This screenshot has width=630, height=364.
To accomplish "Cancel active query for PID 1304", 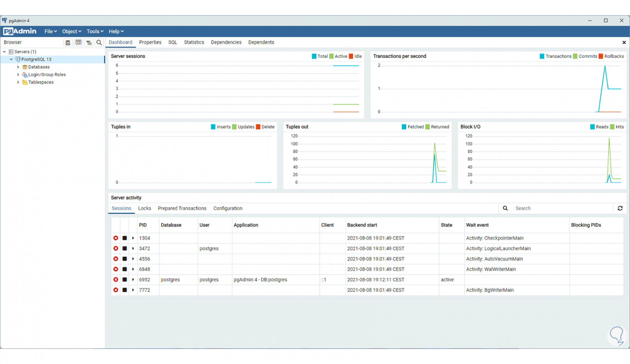I will point(124,238).
